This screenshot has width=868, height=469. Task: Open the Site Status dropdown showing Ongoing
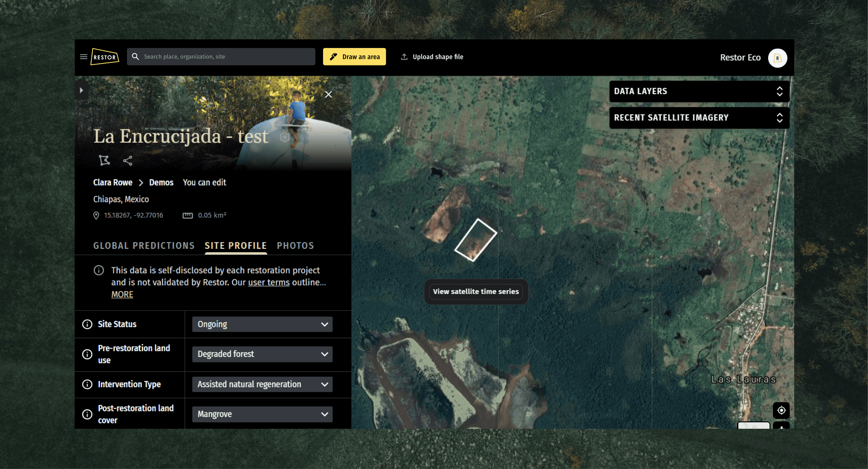(x=262, y=324)
